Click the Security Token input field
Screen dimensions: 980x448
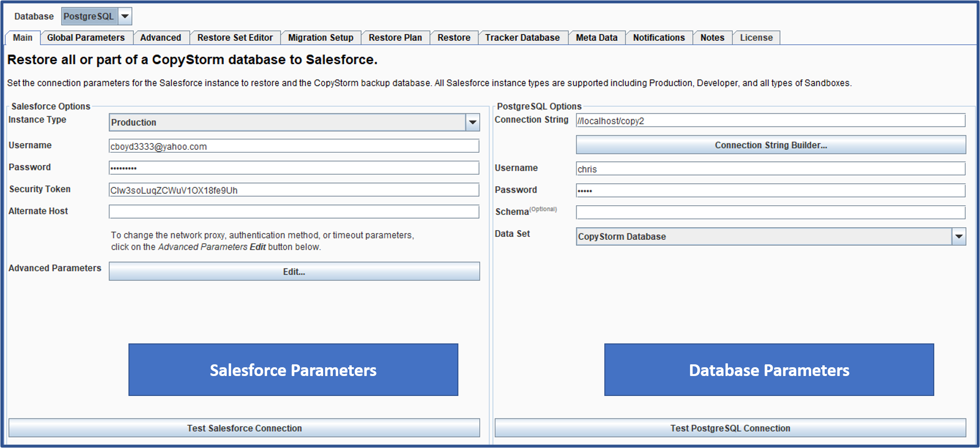coord(294,190)
